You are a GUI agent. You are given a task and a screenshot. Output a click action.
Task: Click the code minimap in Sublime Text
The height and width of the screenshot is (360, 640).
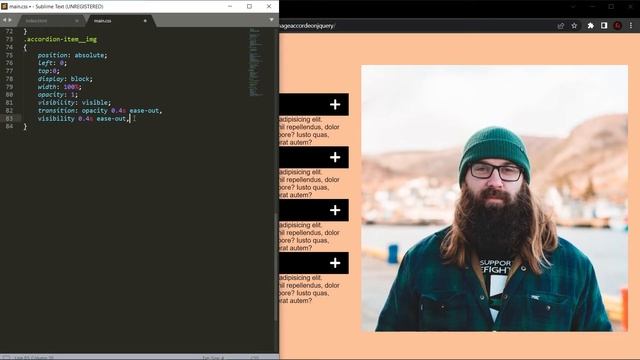[255, 62]
